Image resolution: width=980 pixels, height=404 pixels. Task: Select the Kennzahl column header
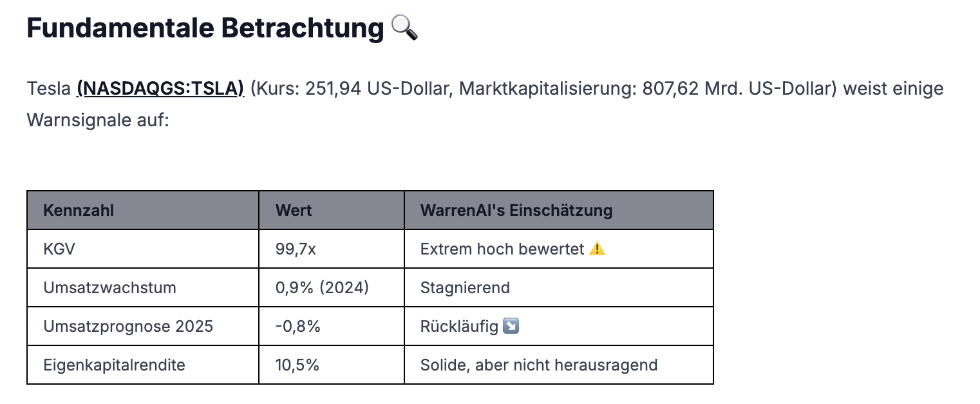(143, 210)
